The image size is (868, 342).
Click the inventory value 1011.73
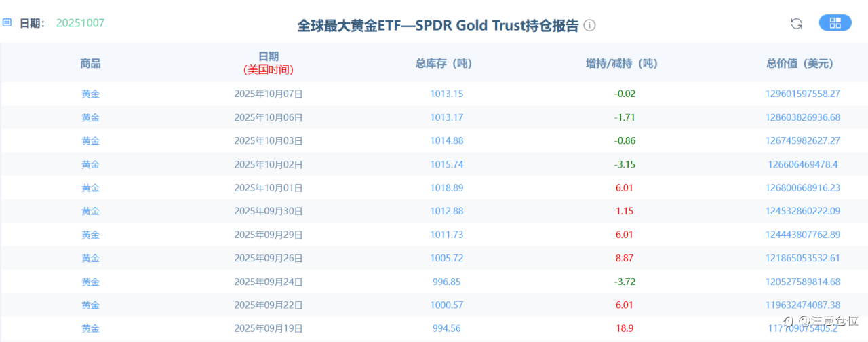(x=447, y=235)
